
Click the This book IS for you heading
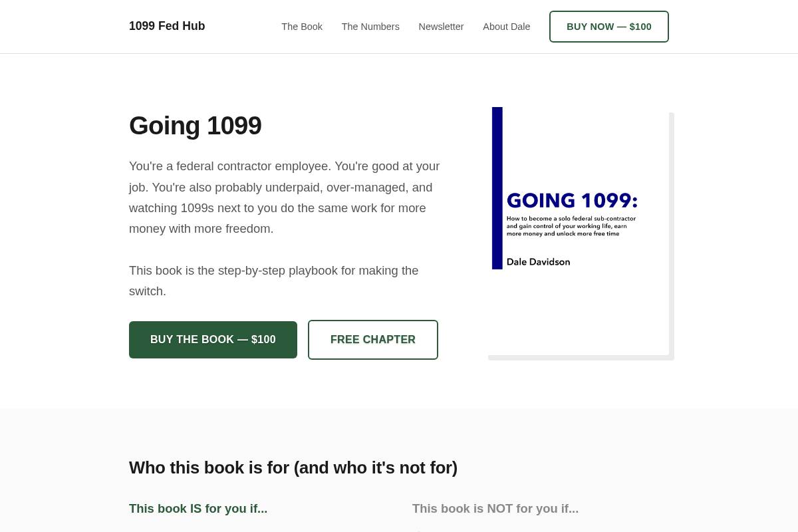198,508
